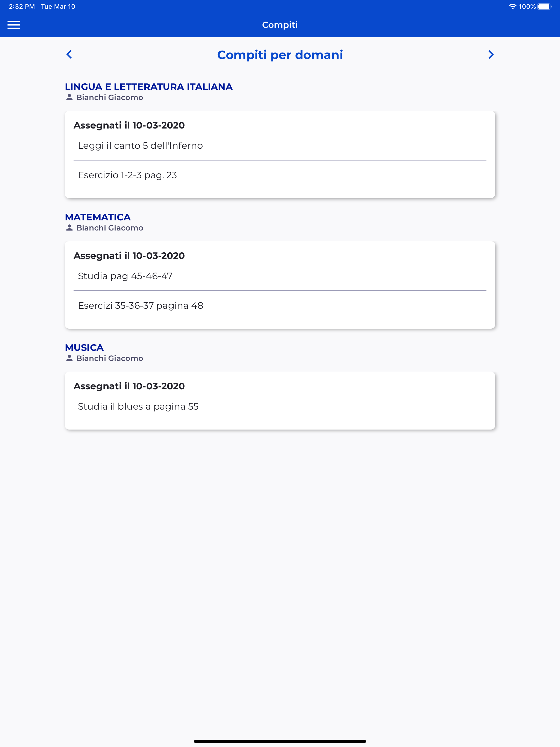
Task: Tap the home indicator bar
Action: (280, 741)
